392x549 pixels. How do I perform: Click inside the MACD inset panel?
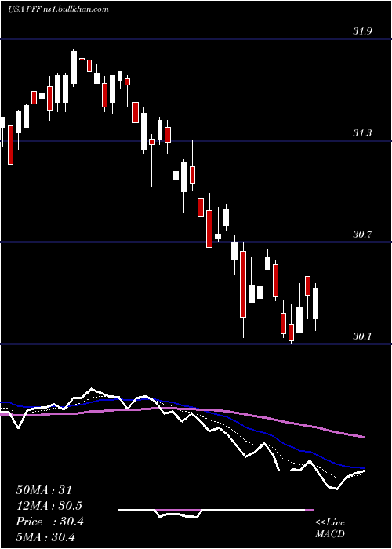[216, 510]
